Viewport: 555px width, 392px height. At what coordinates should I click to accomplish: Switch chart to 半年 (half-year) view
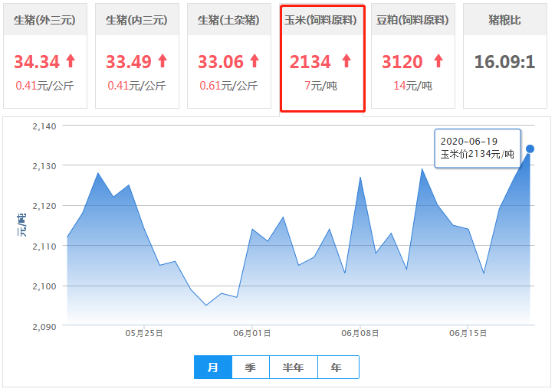[x=294, y=367]
